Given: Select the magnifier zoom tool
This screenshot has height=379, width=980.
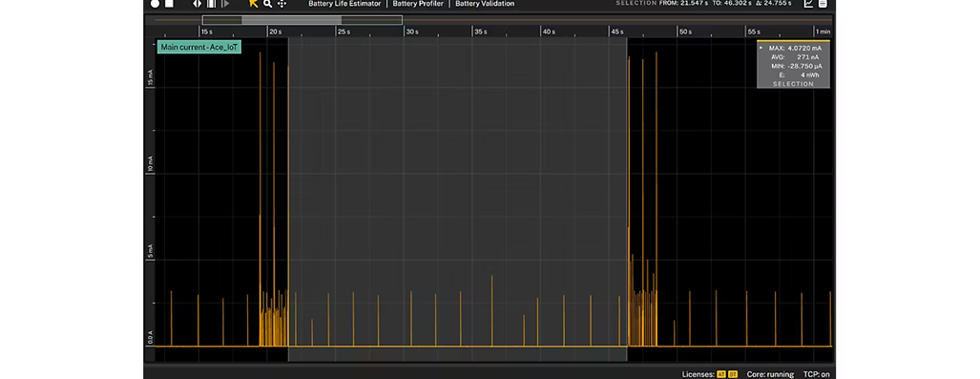Looking at the screenshot, I should 267,4.
